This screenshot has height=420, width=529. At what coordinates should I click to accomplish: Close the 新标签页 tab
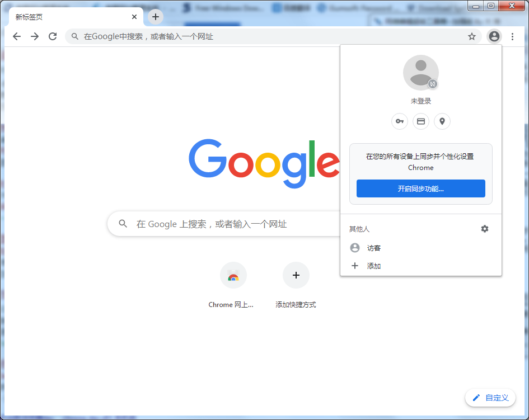tap(134, 17)
